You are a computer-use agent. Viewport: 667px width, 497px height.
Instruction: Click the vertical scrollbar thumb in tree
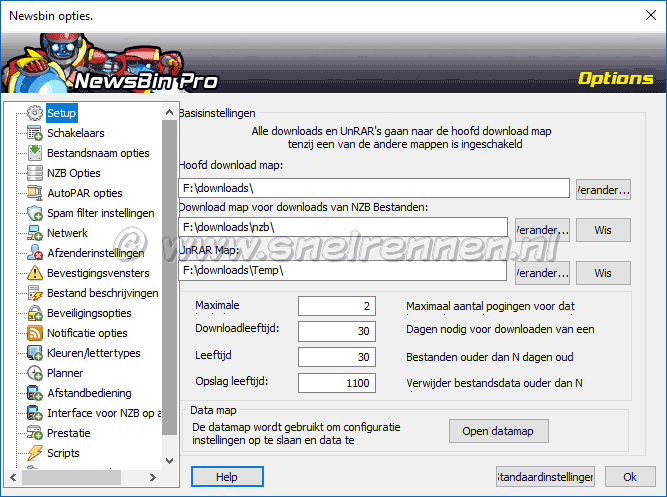click(169, 277)
